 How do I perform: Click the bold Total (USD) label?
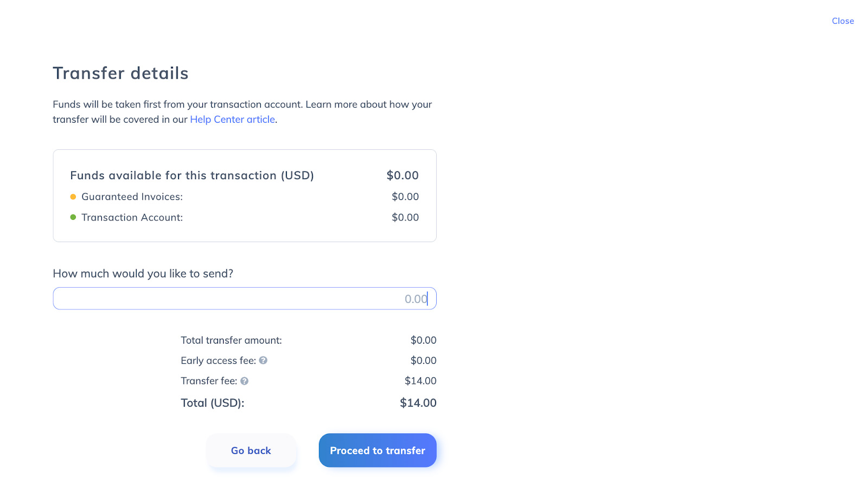pyautogui.click(x=212, y=403)
